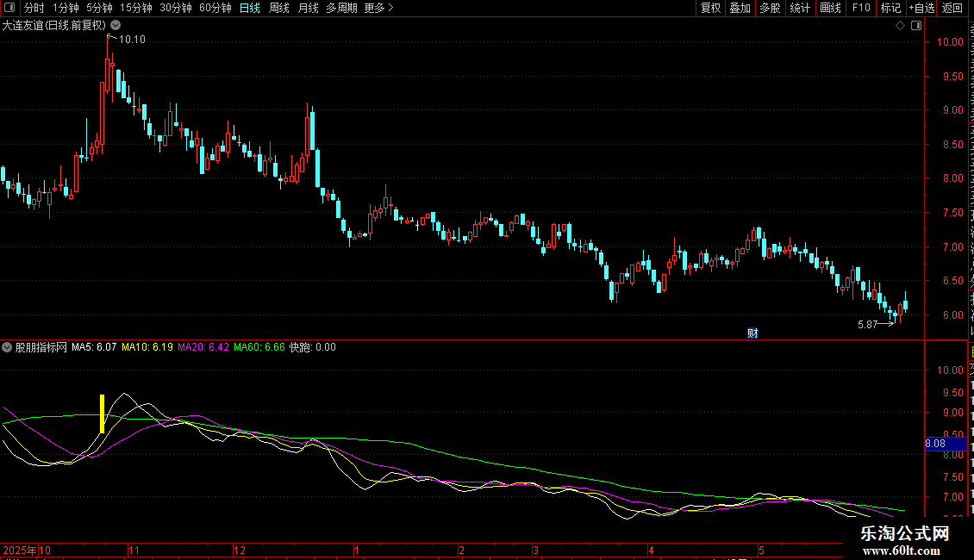Viewport: 974px width, 560px height.
Task: Select the 日线 daily tab
Action: pos(250,8)
